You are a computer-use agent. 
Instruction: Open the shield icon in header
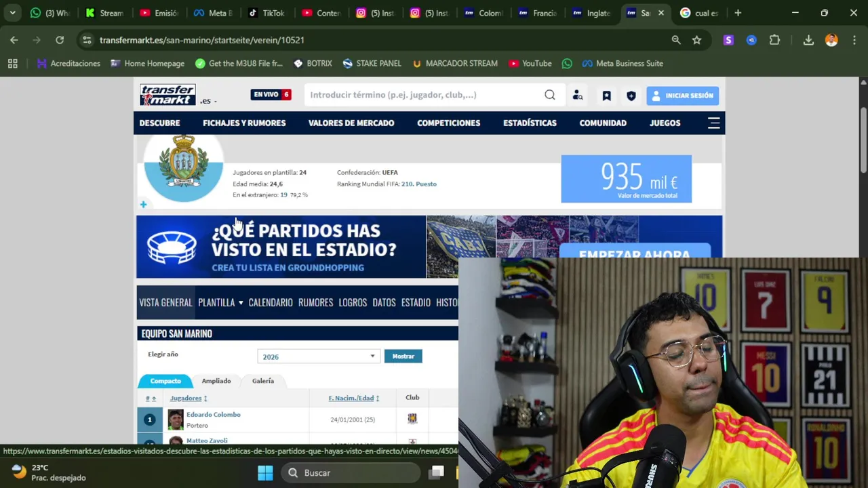631,96
